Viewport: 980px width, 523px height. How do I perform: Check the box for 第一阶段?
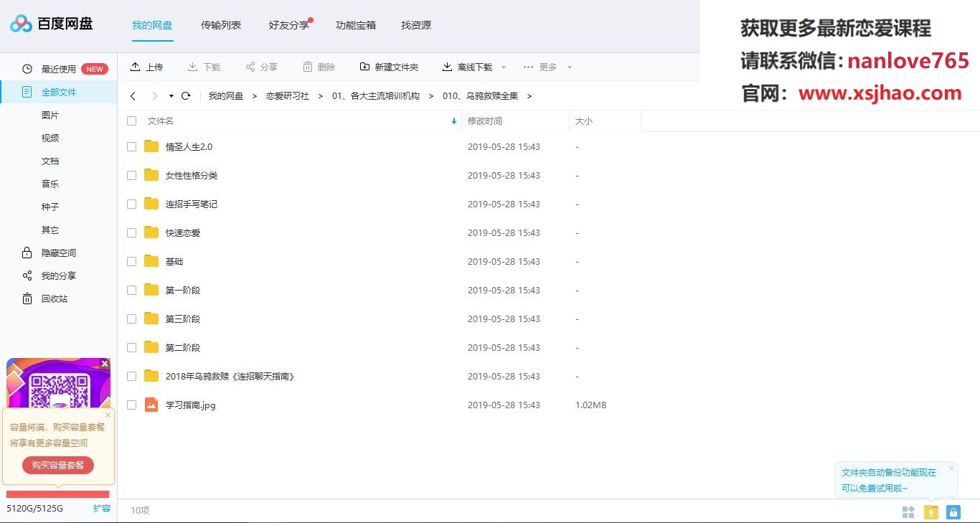click(131, 290)
